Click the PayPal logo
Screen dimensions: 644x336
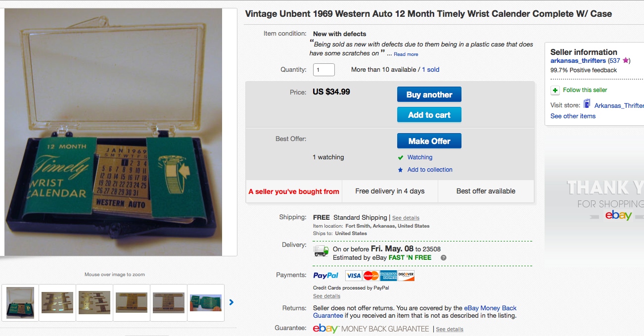click(326, 276)
